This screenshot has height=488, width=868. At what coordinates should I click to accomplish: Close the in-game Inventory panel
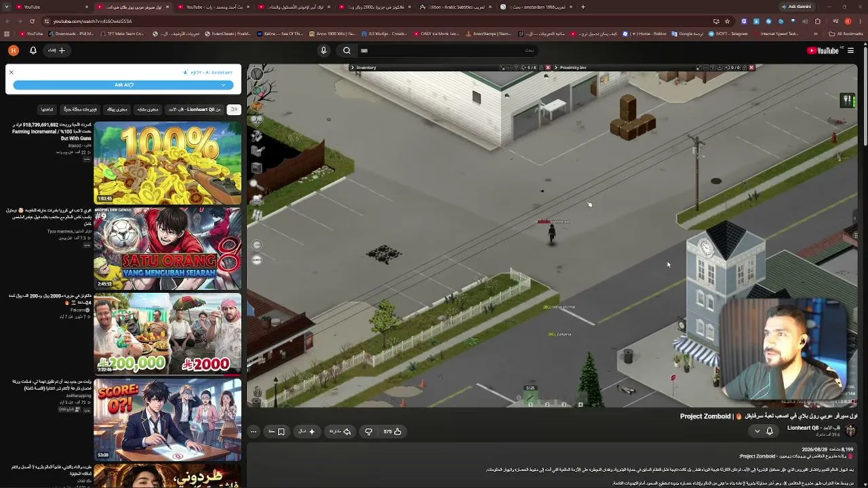point(548,68)
